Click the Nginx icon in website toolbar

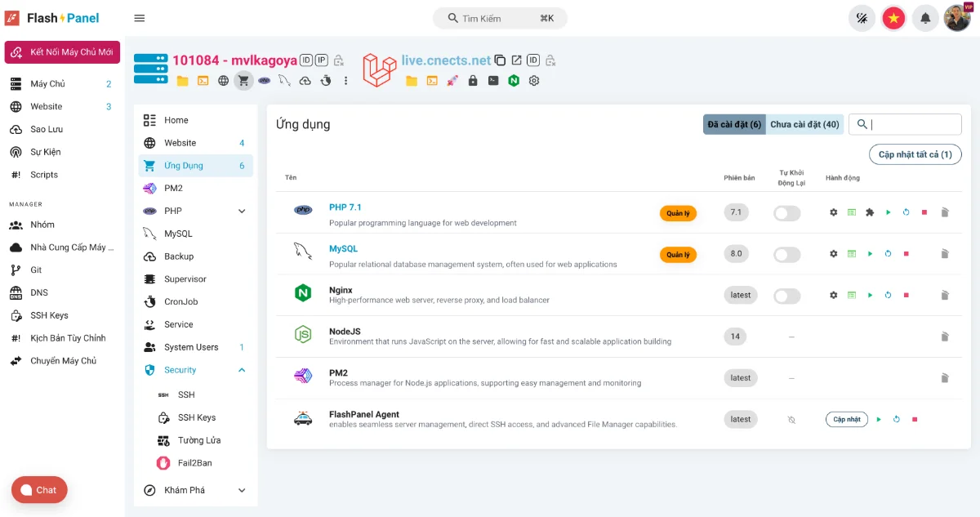pos(513,80)
